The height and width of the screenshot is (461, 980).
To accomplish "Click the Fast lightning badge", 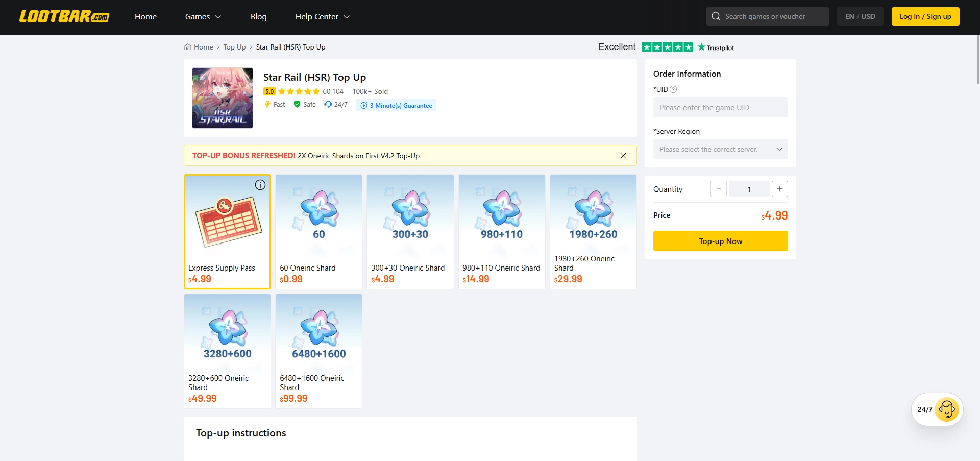I will [x=275, y=105].
